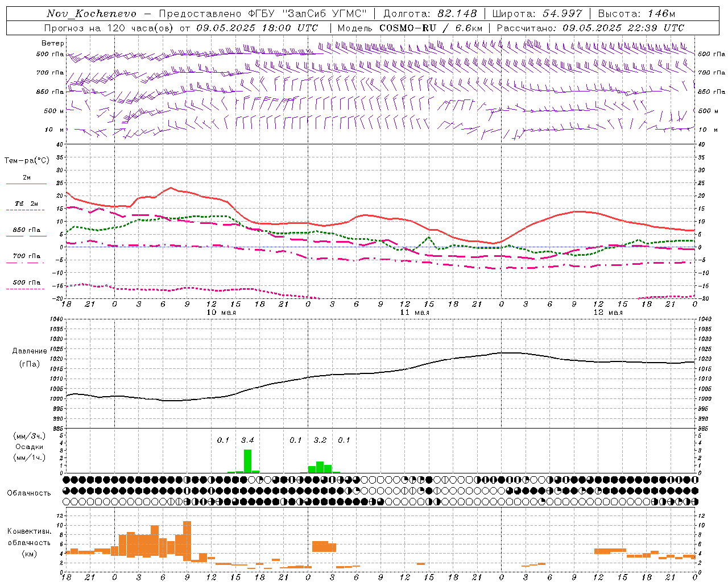Click the "10 мая" date label

[x=221, y=313]
